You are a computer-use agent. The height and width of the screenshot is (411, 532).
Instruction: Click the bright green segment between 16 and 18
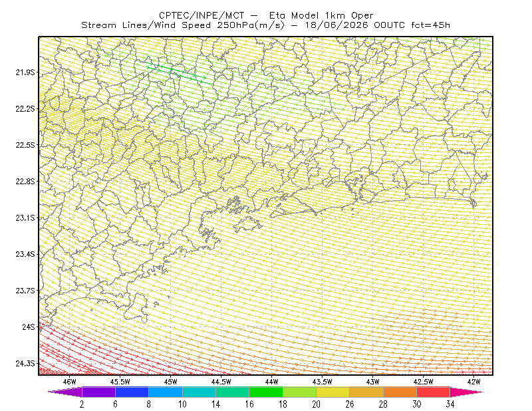266,392
